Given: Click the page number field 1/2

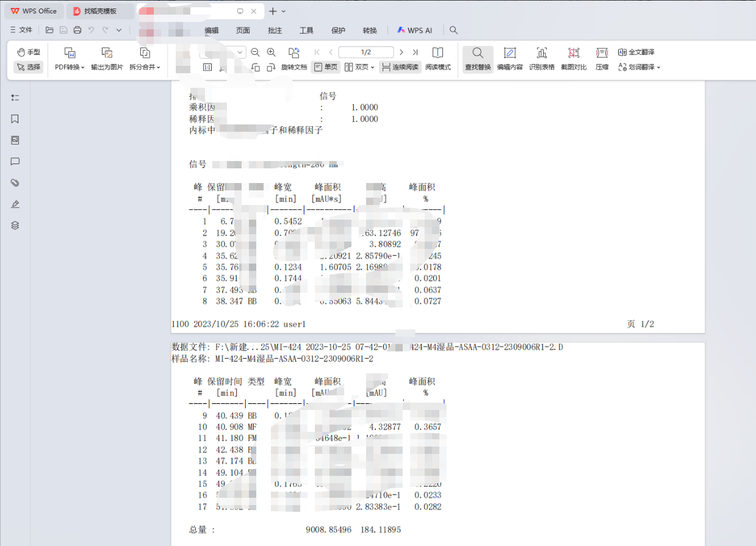Looking at the screenshot, I should tap(366, 52).
